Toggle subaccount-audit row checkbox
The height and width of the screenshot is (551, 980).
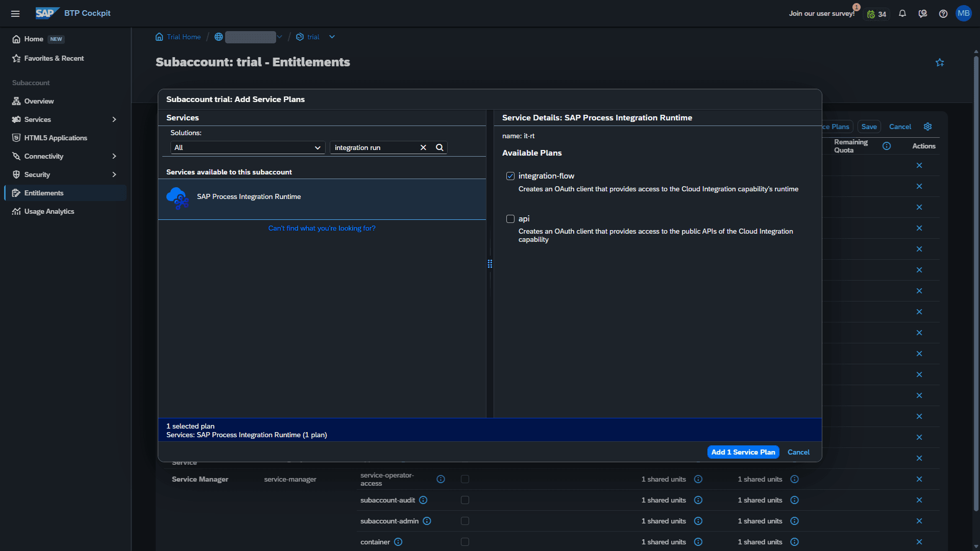pyautogui.click(x=465, y=500)
